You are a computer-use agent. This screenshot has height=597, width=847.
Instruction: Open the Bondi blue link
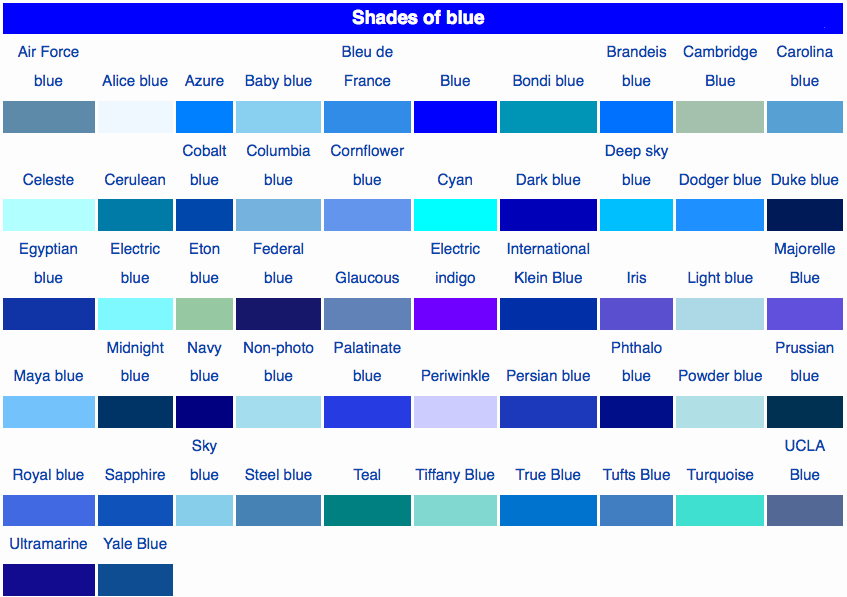point(548,81)
